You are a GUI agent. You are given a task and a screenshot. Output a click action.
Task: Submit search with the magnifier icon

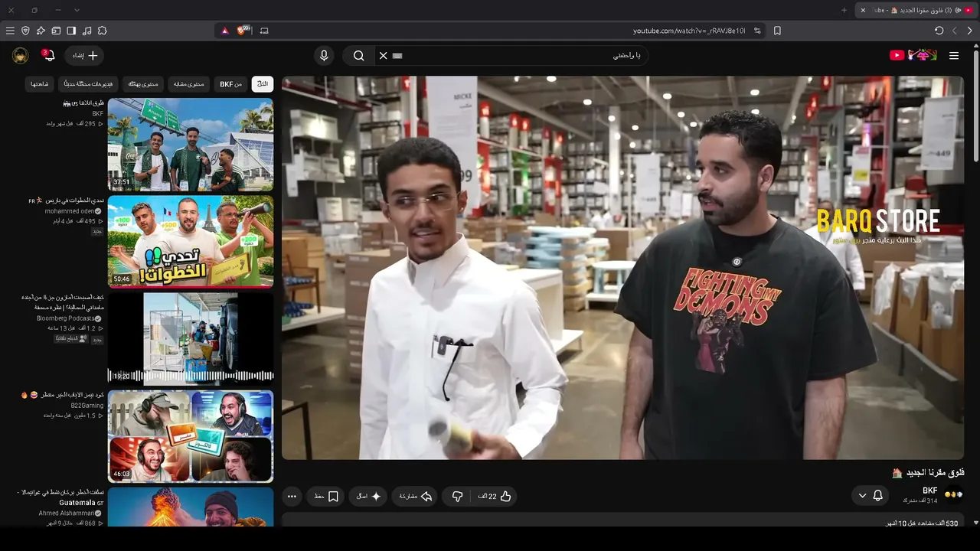pyautogui.click(x=358, y=55)
